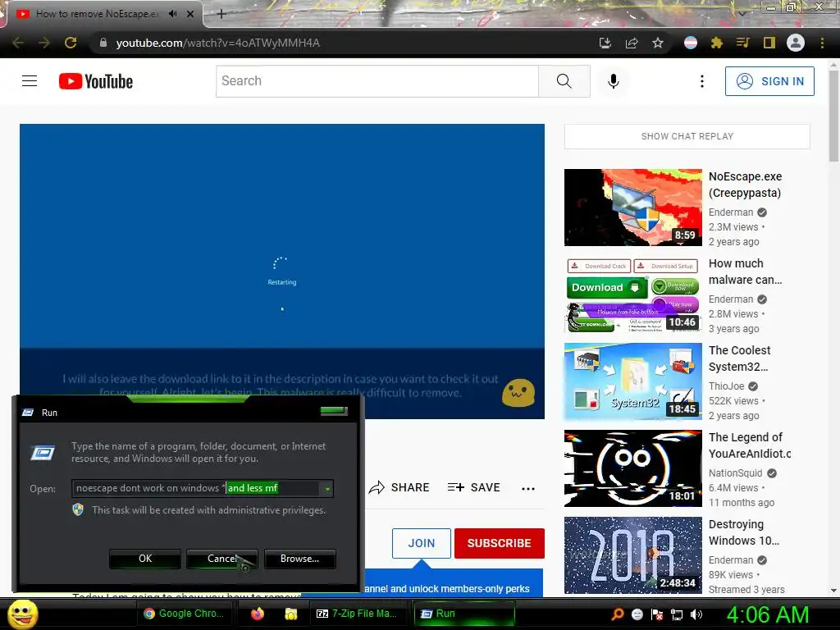Go back with the browser back arrow
The width and height of the screenshot is (840, 630).
point(18,43)
